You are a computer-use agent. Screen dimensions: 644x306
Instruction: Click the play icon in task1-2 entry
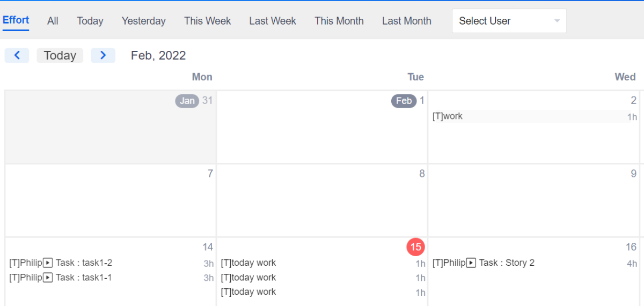48,263
